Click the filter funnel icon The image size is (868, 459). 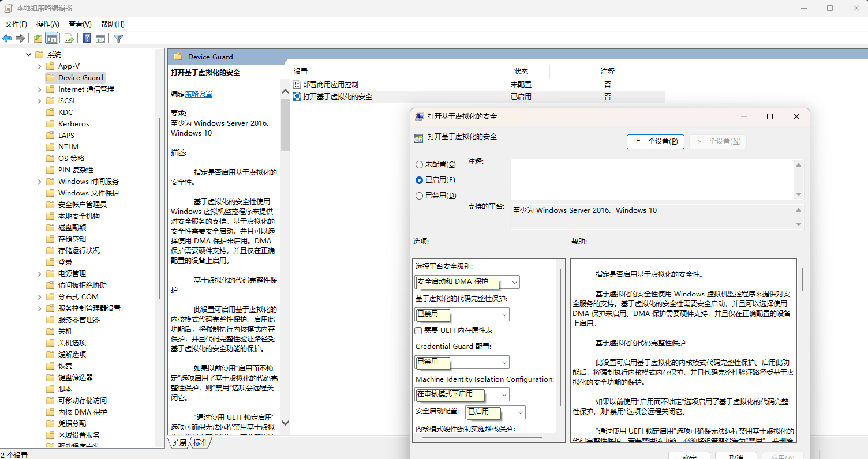(x=118, y=39)
